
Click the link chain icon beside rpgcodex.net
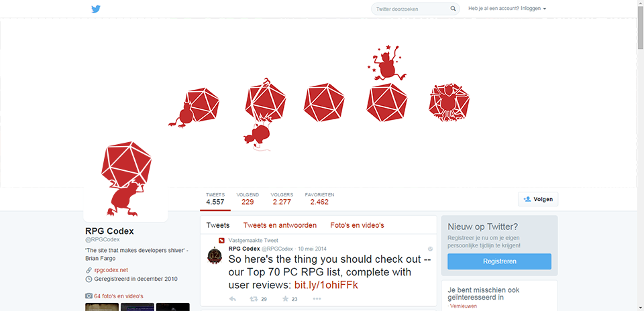pyautogui.click(x=89, y=270)
